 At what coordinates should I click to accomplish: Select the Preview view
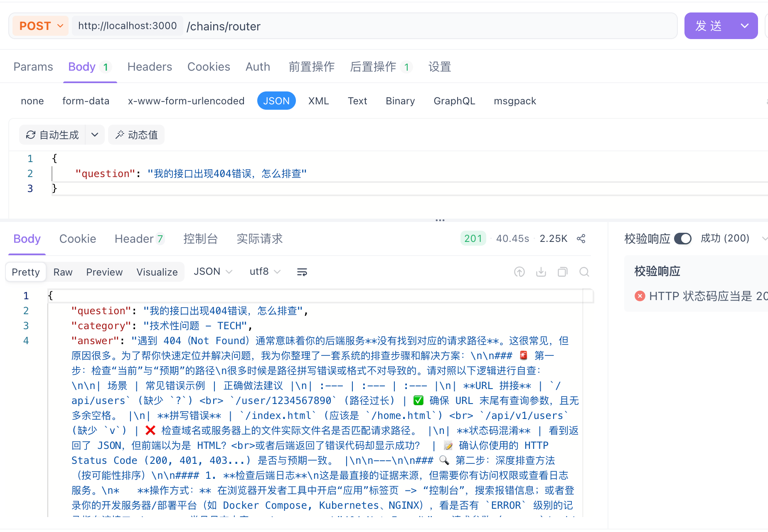point(104,272)
